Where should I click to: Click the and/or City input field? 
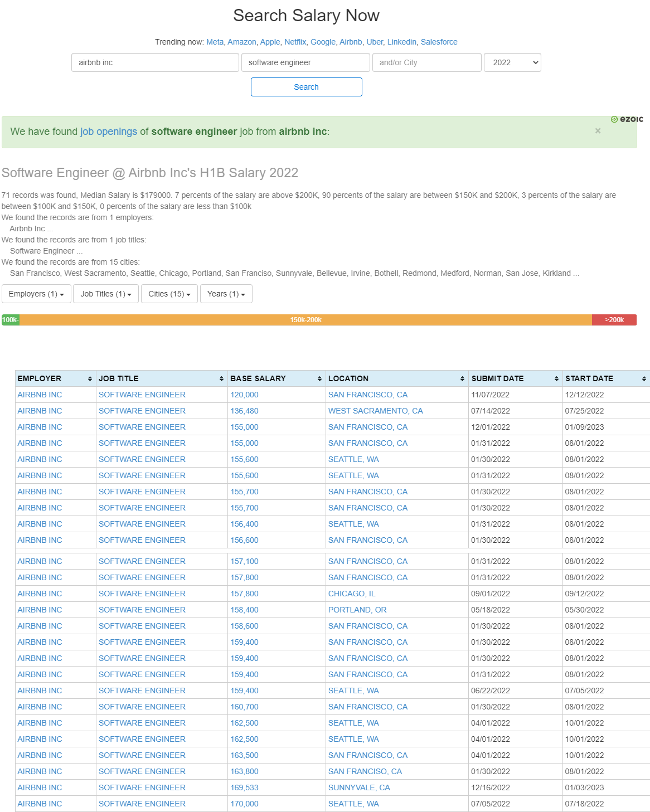[427, 62]
